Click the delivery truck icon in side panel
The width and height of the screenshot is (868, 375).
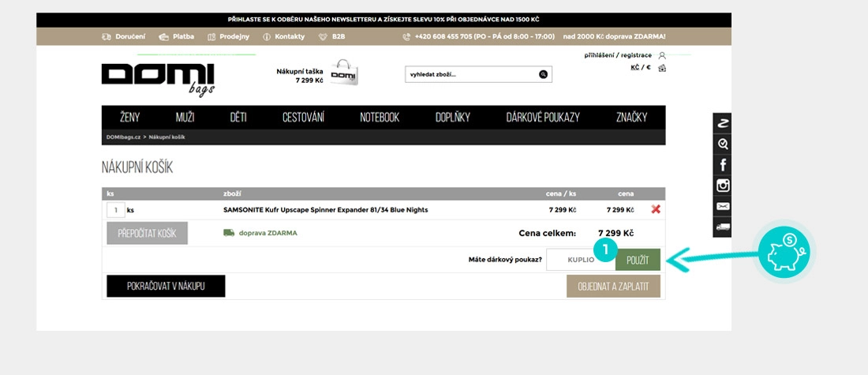coord(723,227)
